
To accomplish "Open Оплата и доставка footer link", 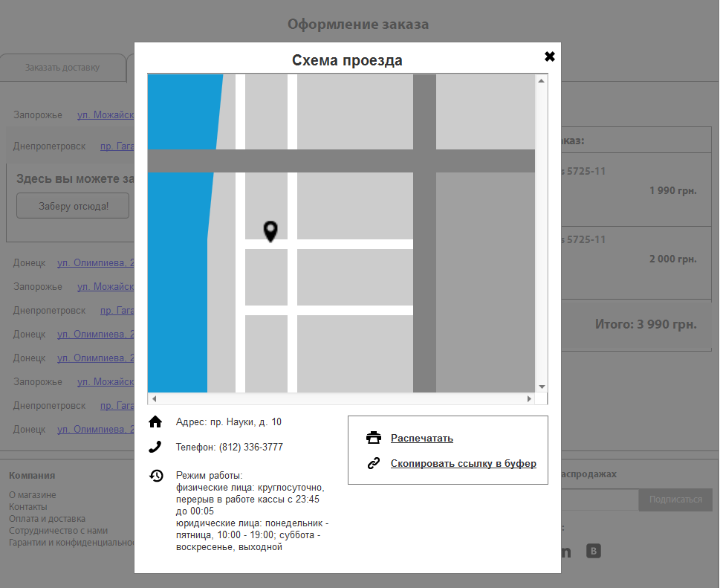I will pos(48,519).
